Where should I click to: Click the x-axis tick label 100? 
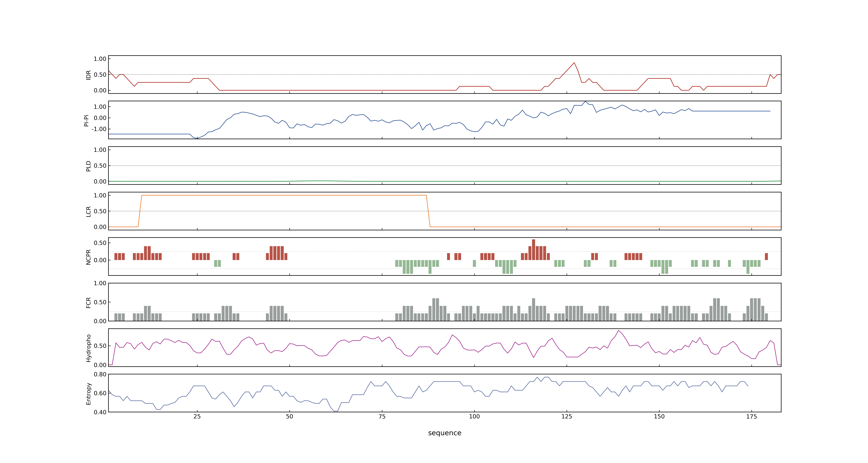pyautogui.click(x=474, y=416)
